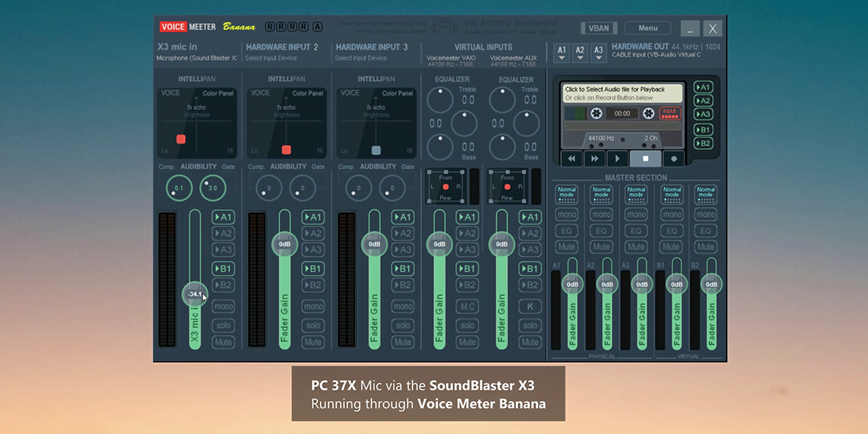Adjust X3 mic gate knob at 3.0
This screenshot has height=434, width=868.
pos(212,188)
